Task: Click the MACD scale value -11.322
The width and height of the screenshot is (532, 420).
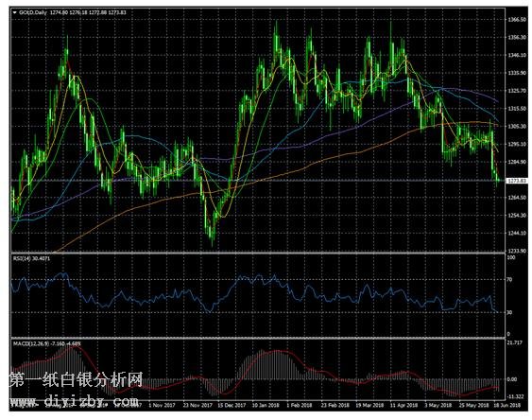Action: (516, 396)
